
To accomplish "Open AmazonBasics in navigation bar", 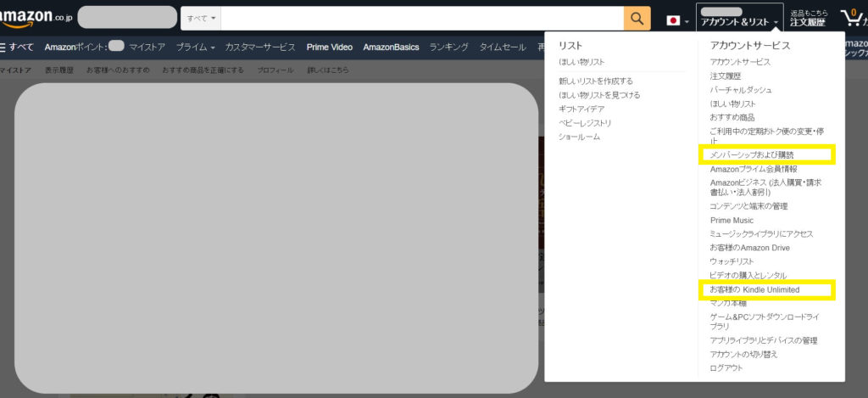I will click(391, 48).
